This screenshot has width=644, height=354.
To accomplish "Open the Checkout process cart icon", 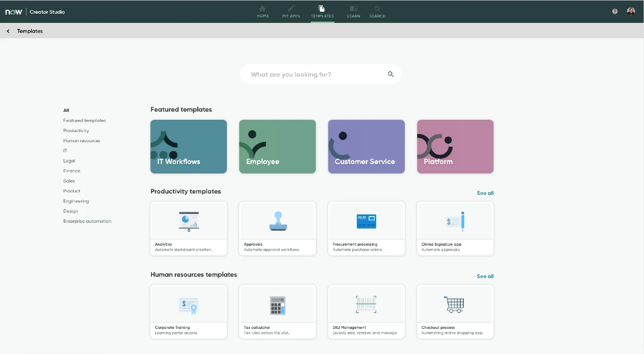I will 454,304.
